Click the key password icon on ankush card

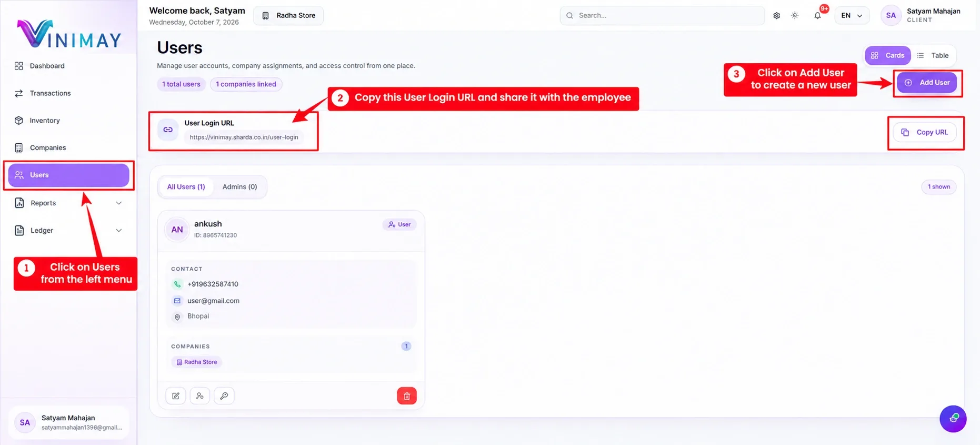coord(224,396)
